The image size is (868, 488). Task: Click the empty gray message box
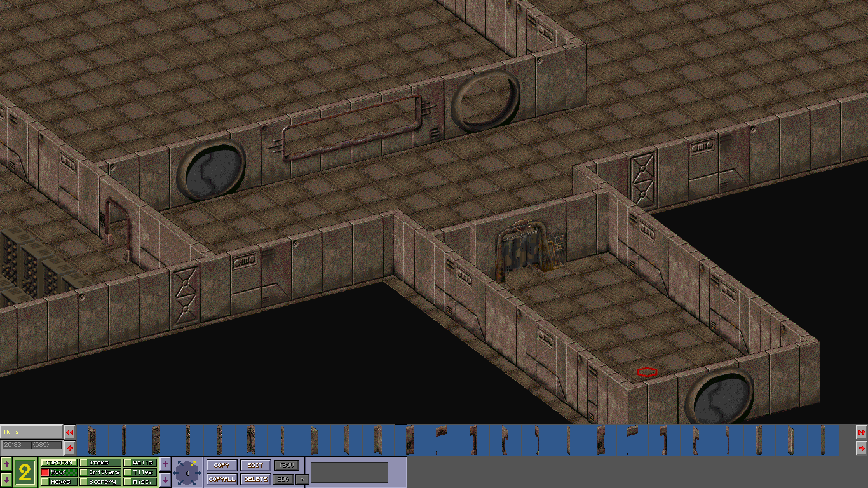tap(349, 472)
